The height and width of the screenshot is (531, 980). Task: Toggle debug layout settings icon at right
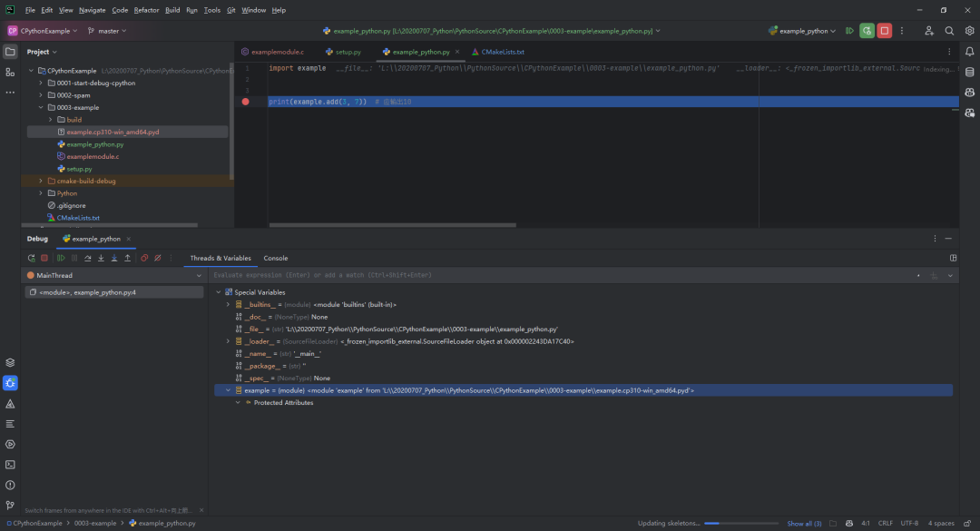coord(953,258)
